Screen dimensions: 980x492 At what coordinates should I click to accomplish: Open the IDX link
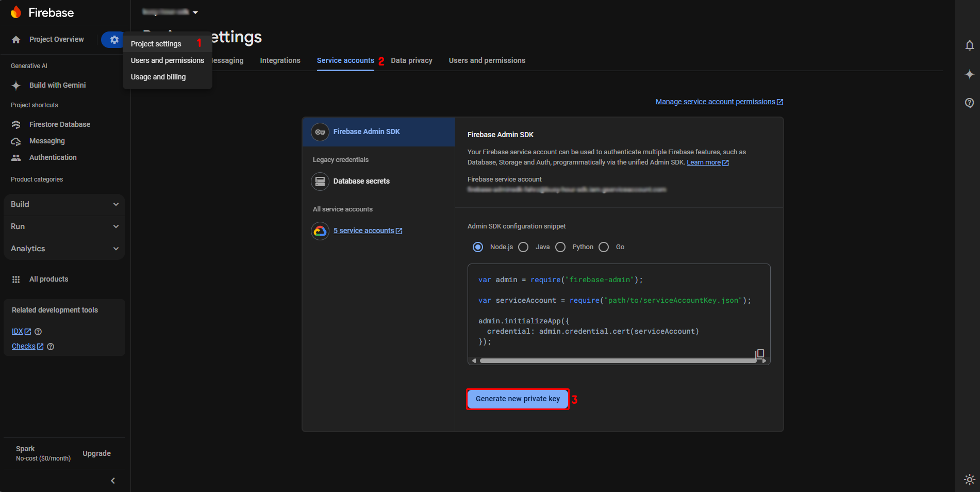21,332
